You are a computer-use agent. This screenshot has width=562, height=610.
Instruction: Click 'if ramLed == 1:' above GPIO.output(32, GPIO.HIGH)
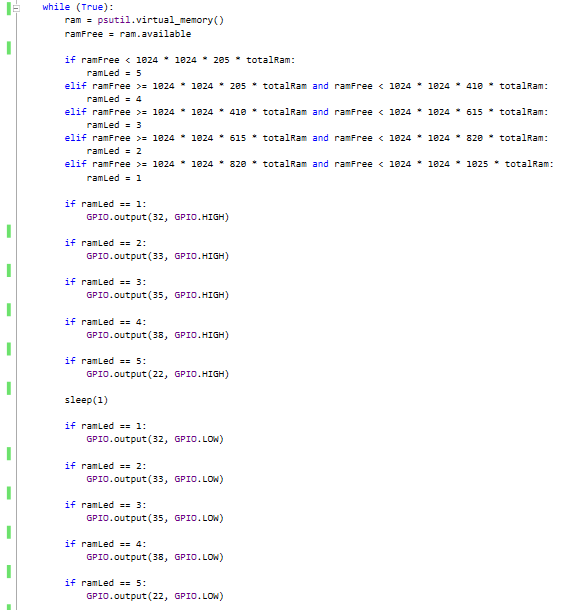pyautogui.click(x=105, y=204)
